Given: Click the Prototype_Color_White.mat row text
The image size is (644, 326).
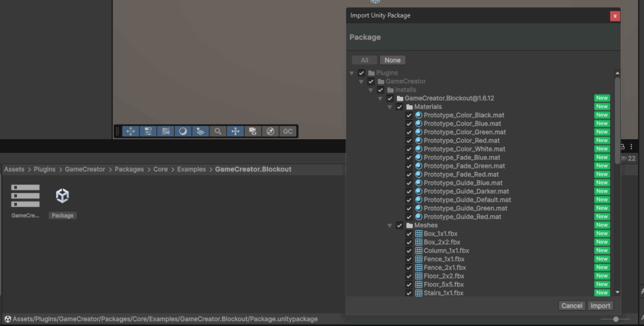Looking at the screenshot, I should point(465,149).
